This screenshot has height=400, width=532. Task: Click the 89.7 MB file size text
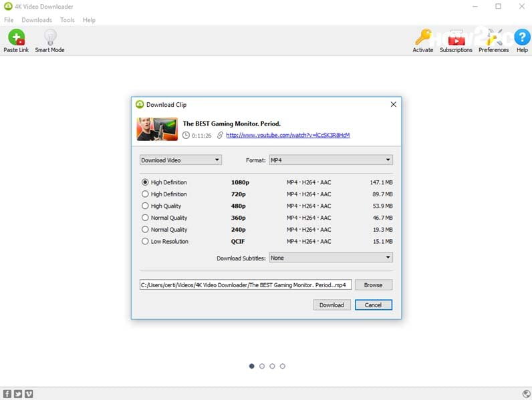(x=382, y=194)
